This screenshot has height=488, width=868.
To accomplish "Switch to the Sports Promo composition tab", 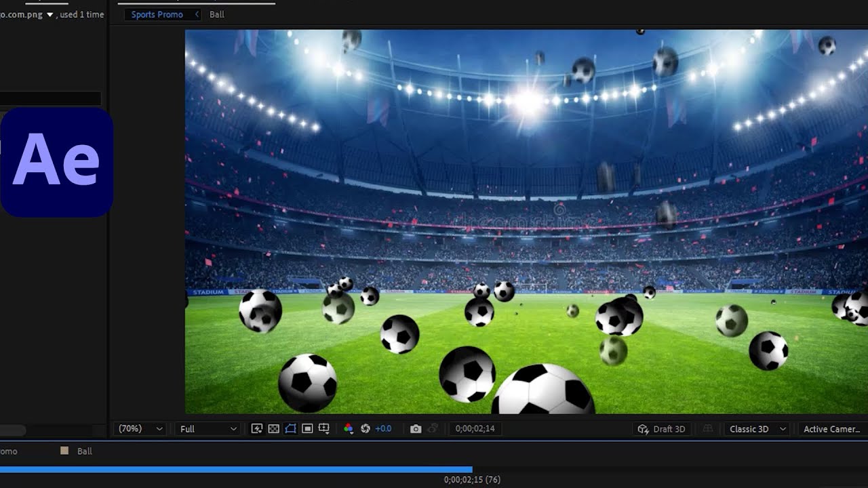I will coord(157,14).
